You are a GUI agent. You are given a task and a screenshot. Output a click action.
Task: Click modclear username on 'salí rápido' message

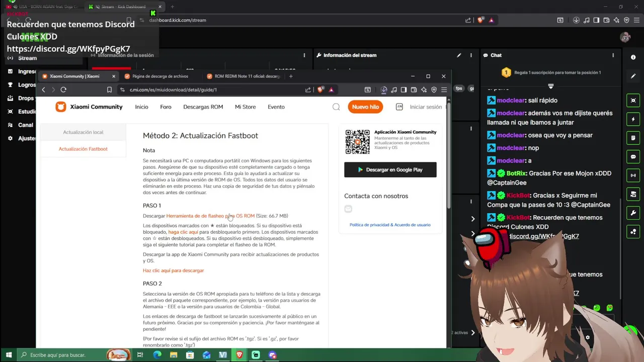[x=511, y=100]
